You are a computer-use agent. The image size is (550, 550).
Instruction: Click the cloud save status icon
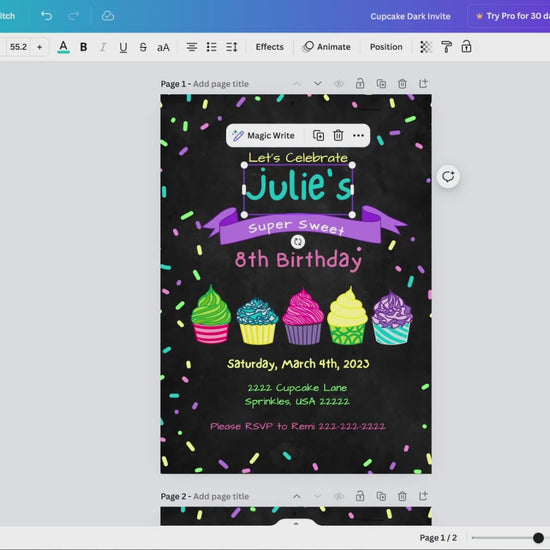point(108,16)
